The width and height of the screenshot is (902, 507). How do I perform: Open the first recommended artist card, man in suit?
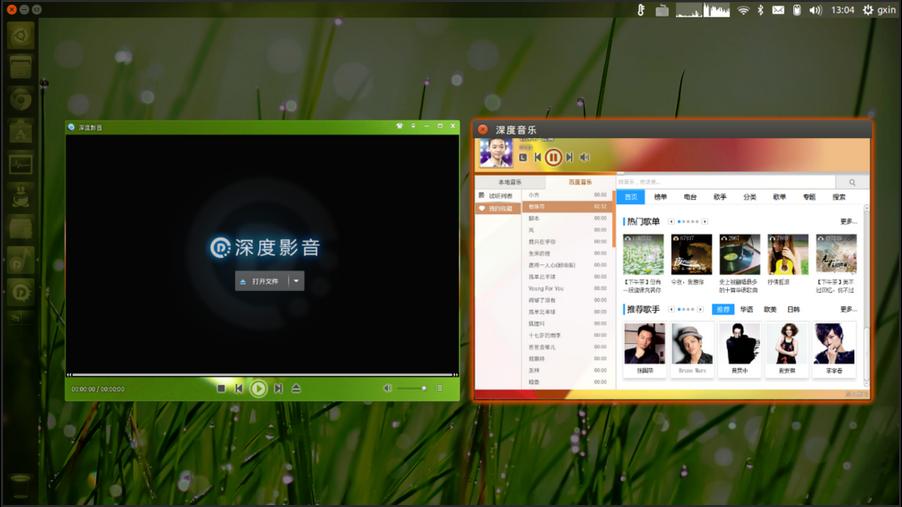point(644,349)
